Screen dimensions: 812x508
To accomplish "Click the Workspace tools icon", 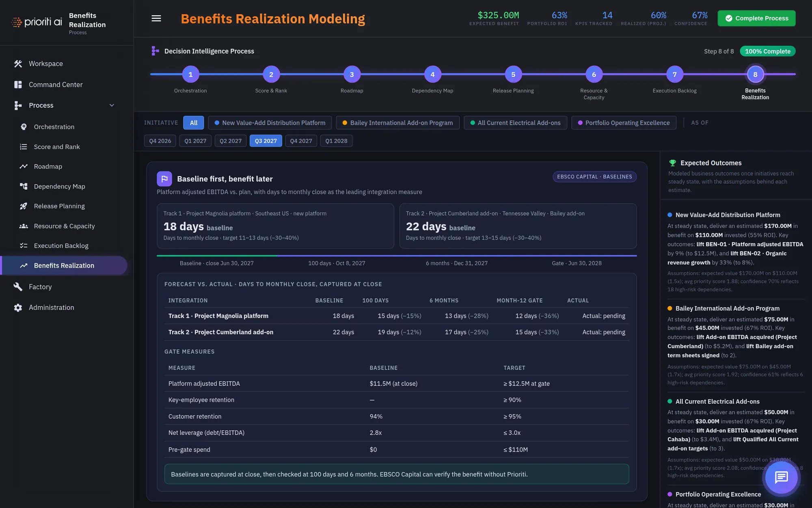I will [x=18, y=64].
